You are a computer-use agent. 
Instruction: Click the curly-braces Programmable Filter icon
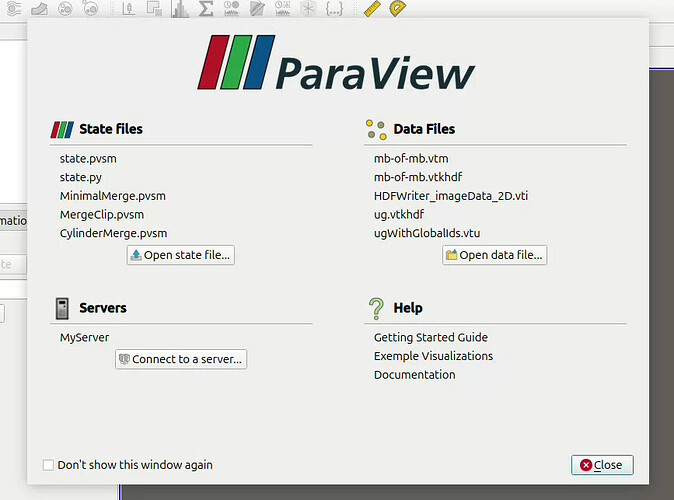pos(334,8)
